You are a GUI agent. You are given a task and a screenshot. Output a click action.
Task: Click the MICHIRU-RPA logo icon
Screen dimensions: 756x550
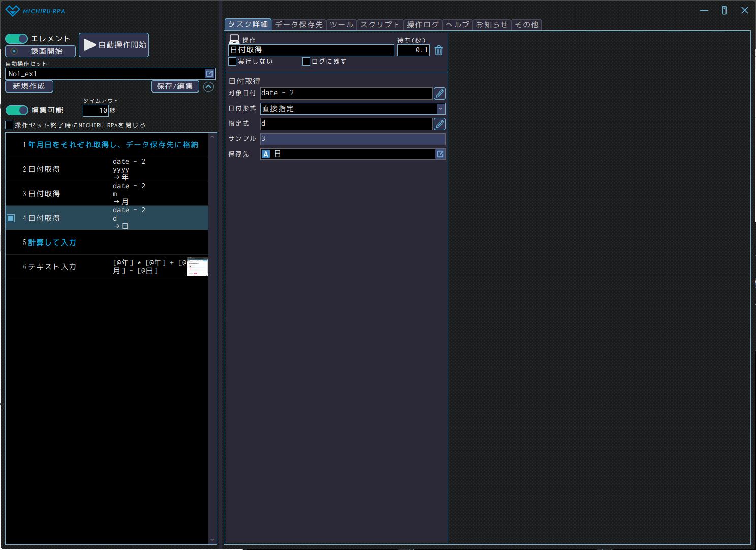(x=12, y=11)
